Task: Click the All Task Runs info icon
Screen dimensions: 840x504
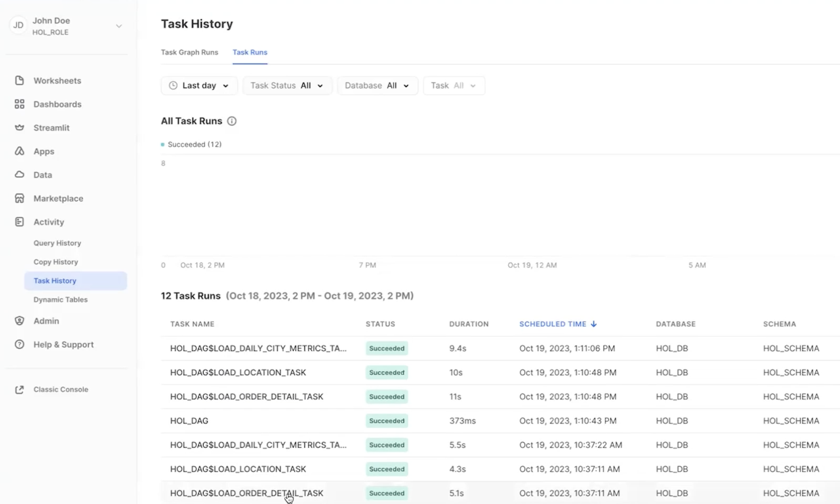Action: pos(232,121)
